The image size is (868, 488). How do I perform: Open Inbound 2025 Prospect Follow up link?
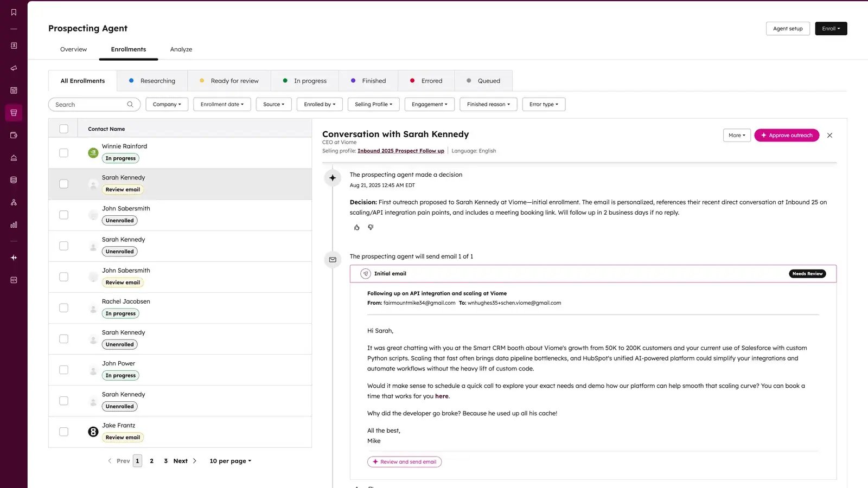coord(401,151)
